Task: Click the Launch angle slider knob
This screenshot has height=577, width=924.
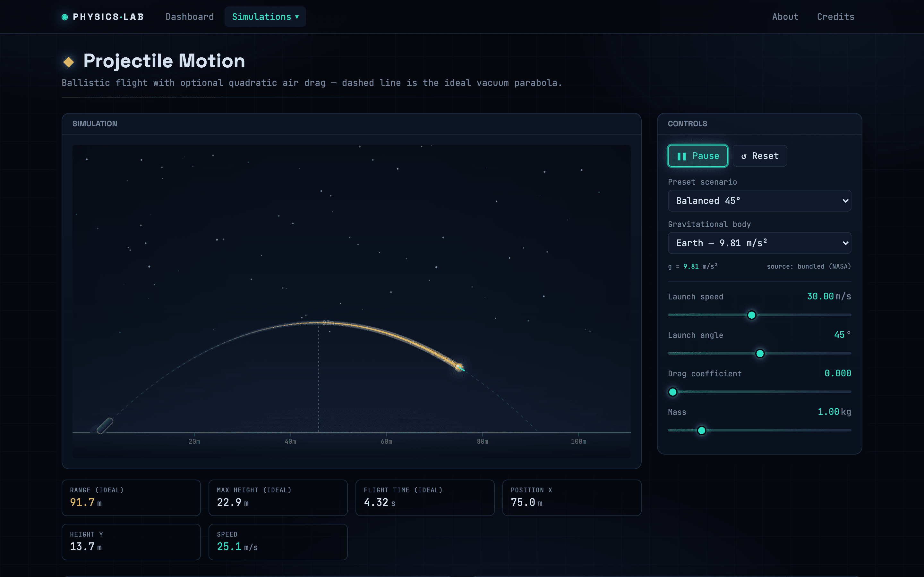Action: pos(760,354)
